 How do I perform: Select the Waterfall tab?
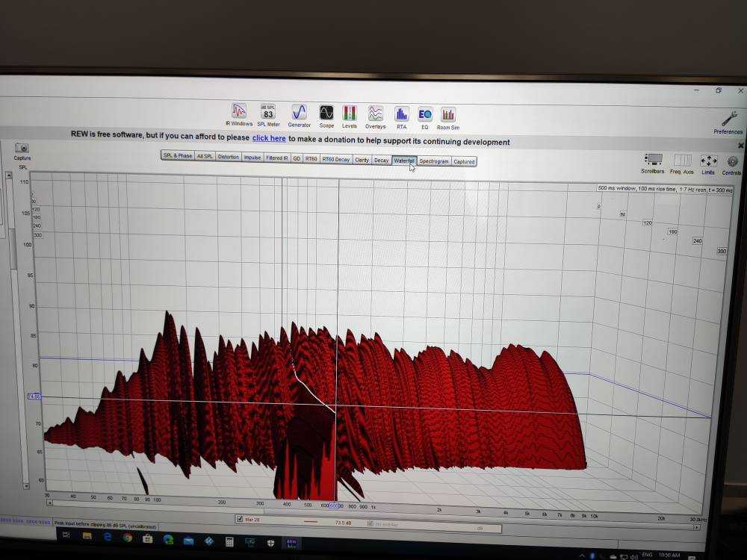point(404,161)
